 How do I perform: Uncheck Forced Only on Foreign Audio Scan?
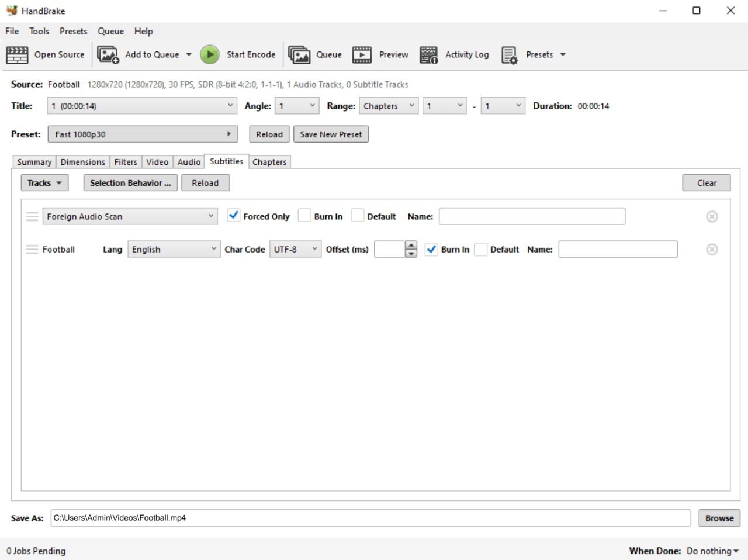pyautogui.click(x=234, y=215)
